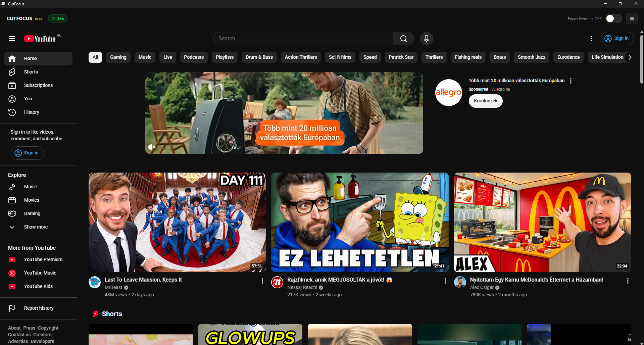Click the Copyright footer link
Screen dimensions: 644x345
tap(48, 328)
